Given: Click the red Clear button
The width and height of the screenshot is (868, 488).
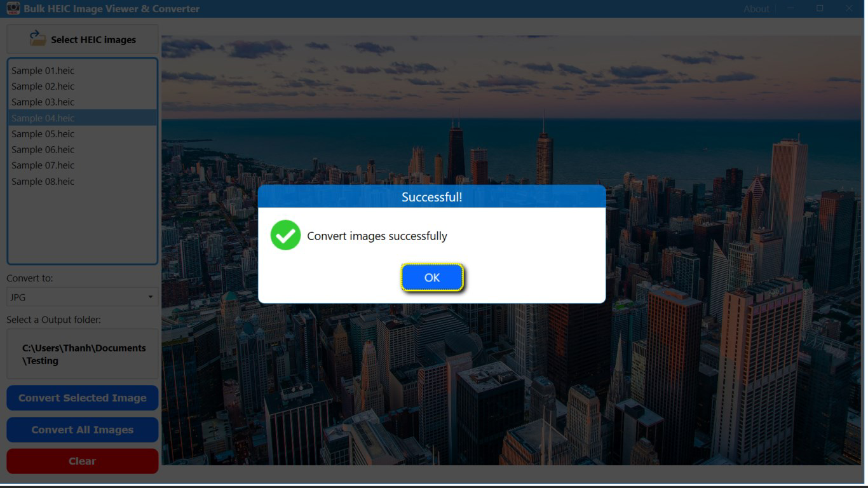Looking at the screenshot, I should [x=83, y=461].
